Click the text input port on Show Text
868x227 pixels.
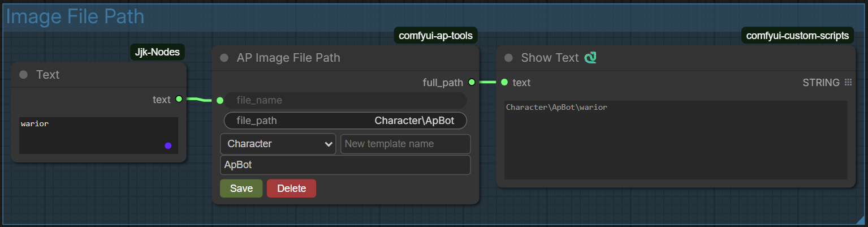[x=504, y=83]
